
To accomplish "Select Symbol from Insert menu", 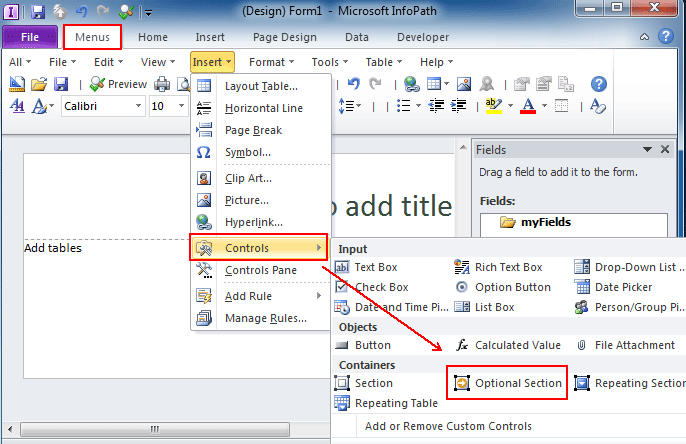I will 261,152.
